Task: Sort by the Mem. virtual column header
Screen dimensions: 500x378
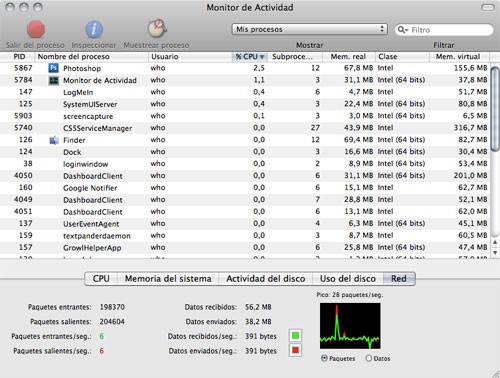Action: pos(459,57)
